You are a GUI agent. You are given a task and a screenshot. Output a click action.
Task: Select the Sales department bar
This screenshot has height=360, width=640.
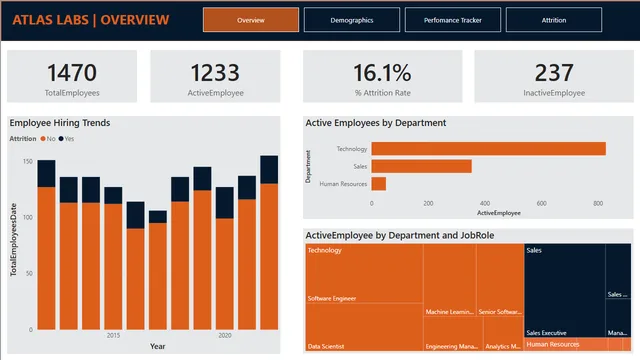click(x=422, y=166)
